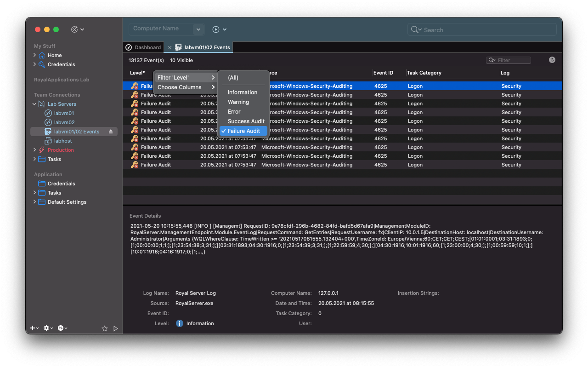Image resolution: width=588 pixels, height=368 pixels.
Task: Collapse the Lab Servers folder
Action: [35, 104]
